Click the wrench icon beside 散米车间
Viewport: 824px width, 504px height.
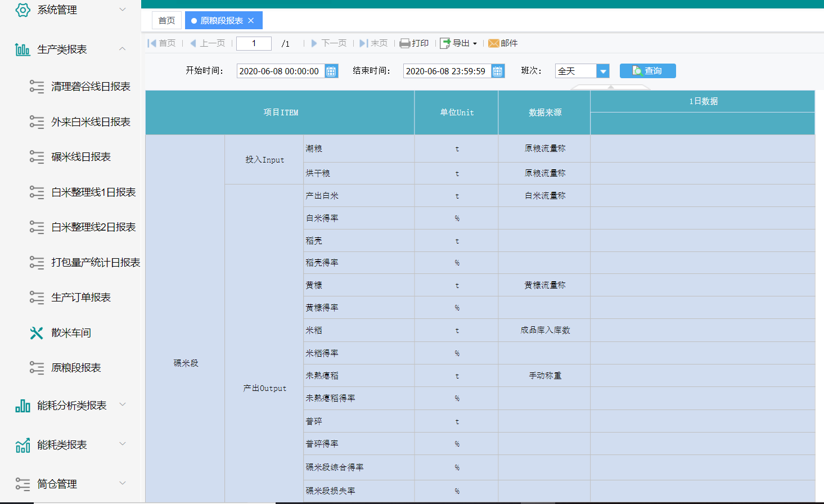(37, 332)
